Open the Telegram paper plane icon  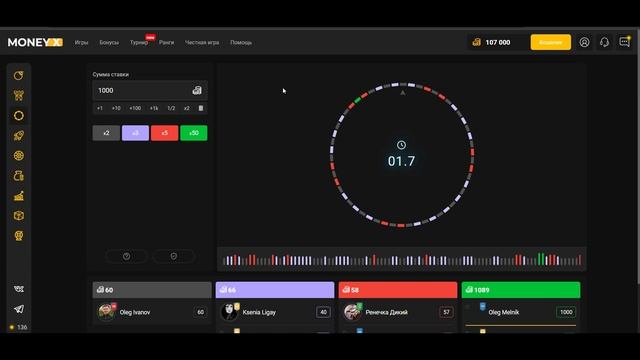[x=19, y=309]
